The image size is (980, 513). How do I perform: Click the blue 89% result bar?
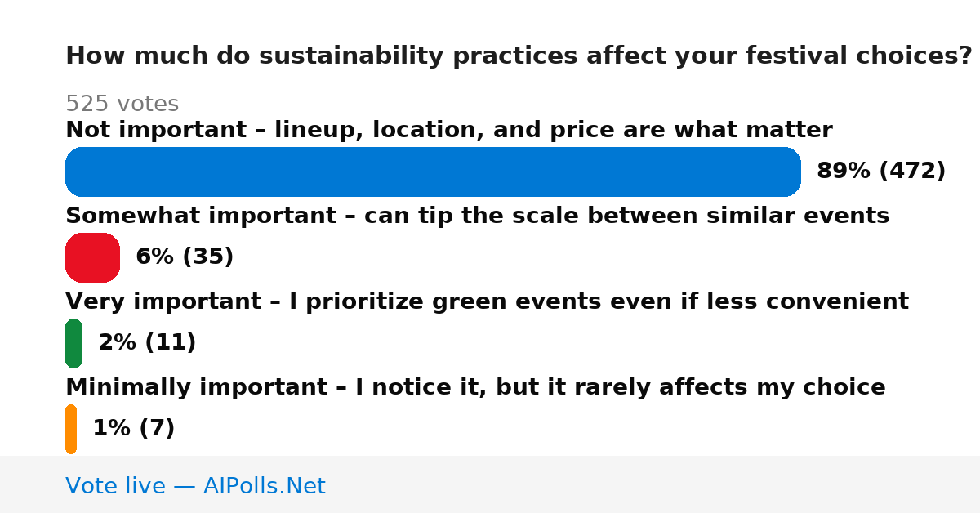[x=433, y=172]
